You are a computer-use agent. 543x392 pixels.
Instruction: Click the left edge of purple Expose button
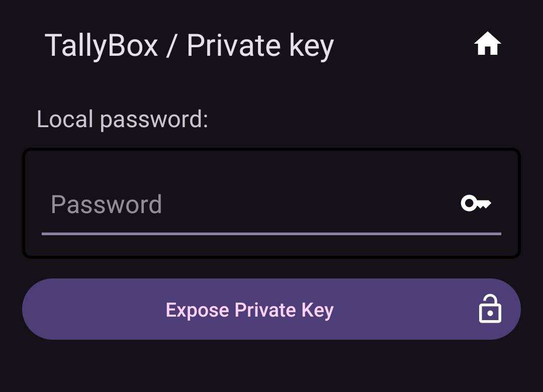click(x=38, y=309)
